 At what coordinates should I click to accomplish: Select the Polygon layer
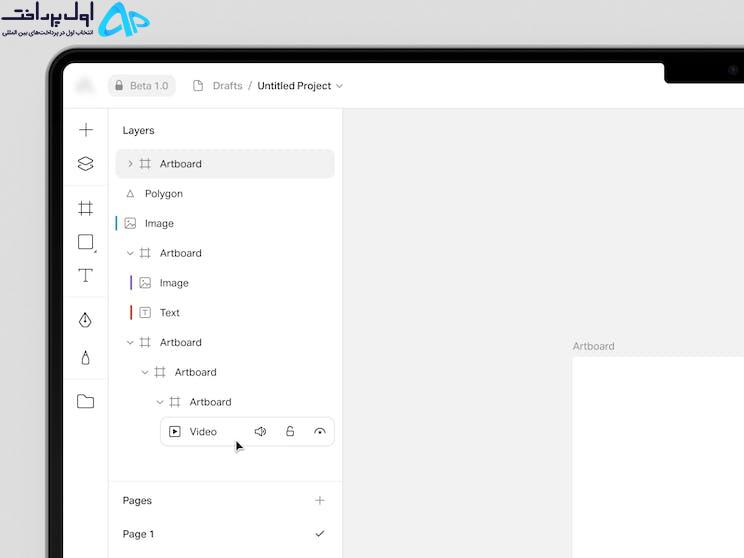225,194
